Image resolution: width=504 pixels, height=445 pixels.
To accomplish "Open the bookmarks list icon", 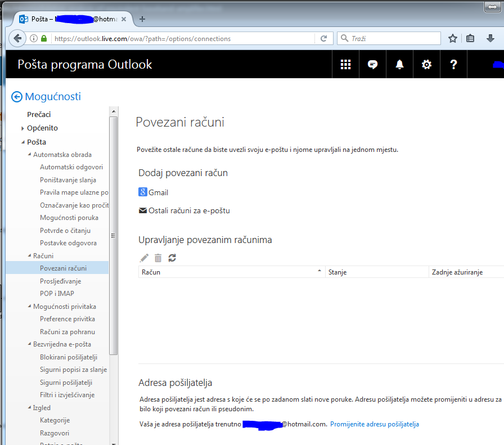I will 470,39.
